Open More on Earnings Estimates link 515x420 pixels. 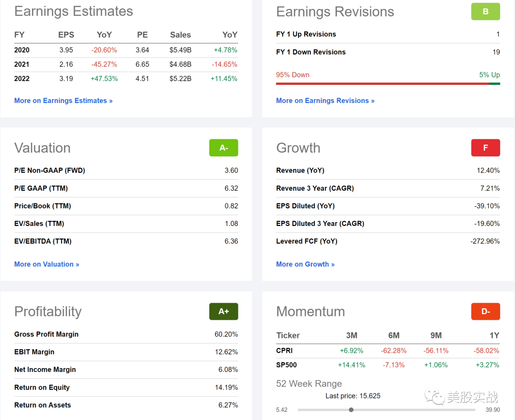63,101
